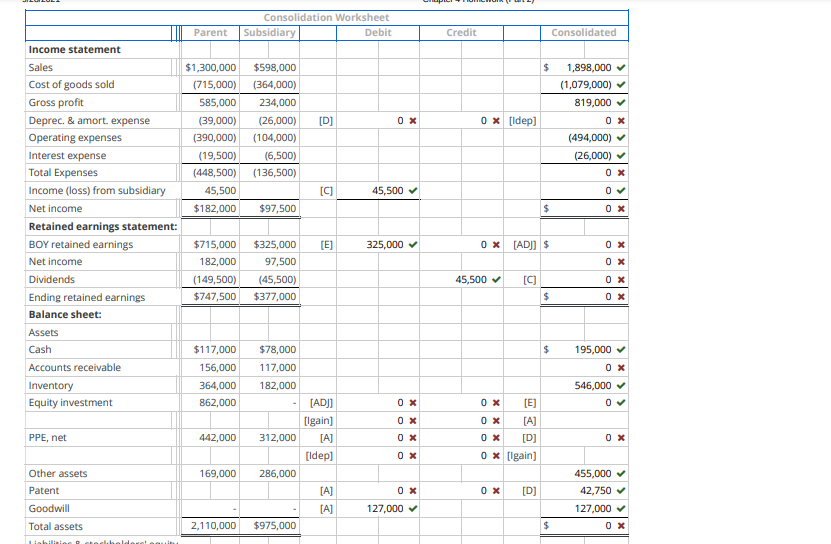This screenshot has height=544, width=831.
Task: Click the Retained earnings statement: heading
Action: pyautogui.click(x=103, y=226)
